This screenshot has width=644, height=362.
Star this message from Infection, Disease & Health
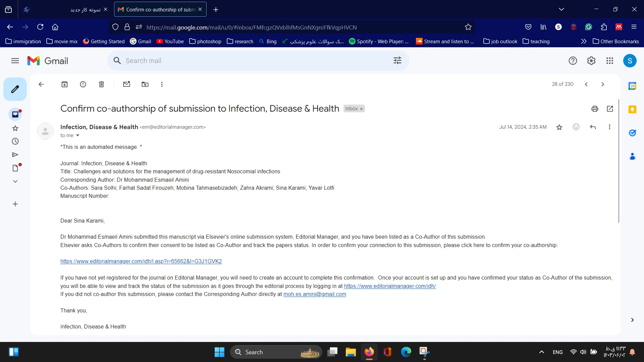[559, 127]
